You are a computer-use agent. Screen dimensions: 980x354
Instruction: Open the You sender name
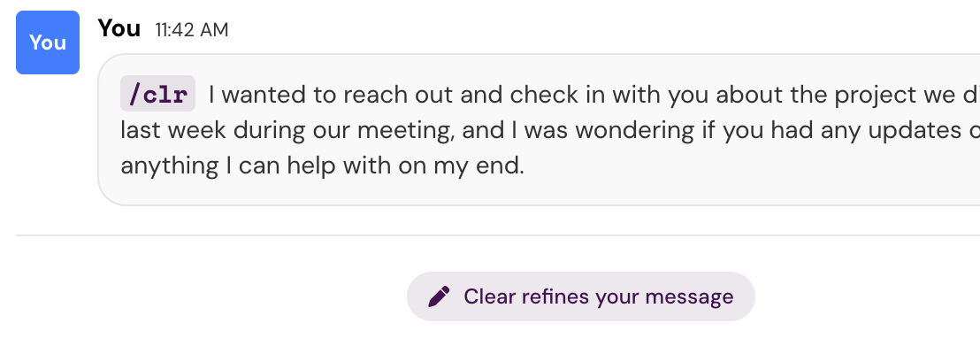click(x=119, y=28)
